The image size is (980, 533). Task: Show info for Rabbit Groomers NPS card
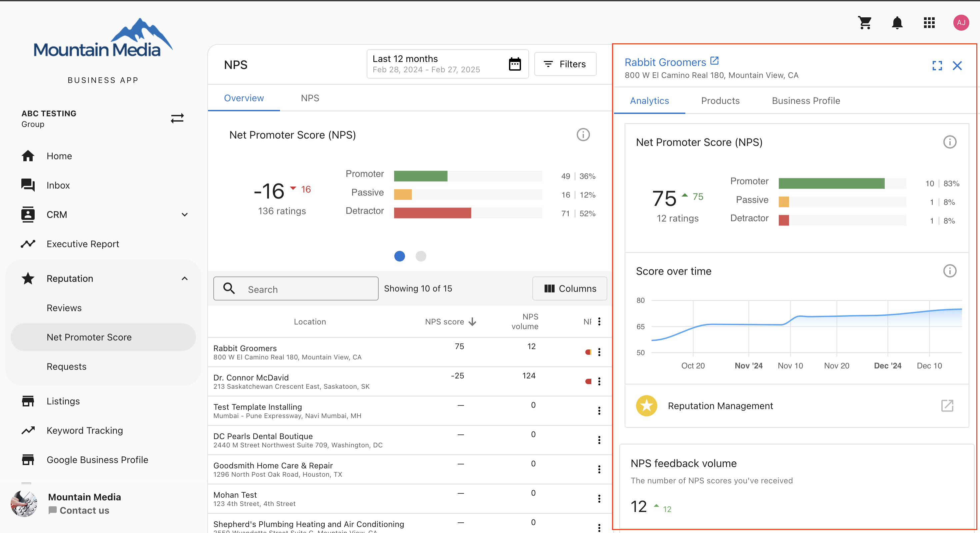click(950, 142)
